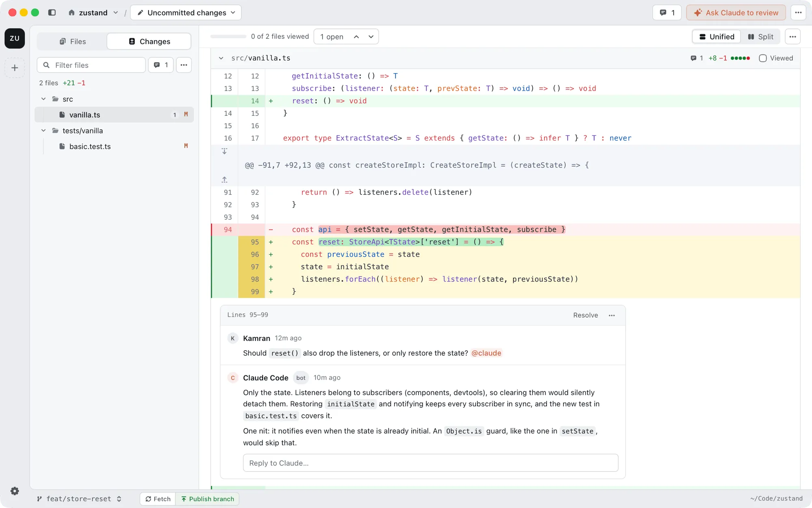This screenshot has height=508, width=812.
Task: Click the zustand home icon
Action: [x=71, y=13]
